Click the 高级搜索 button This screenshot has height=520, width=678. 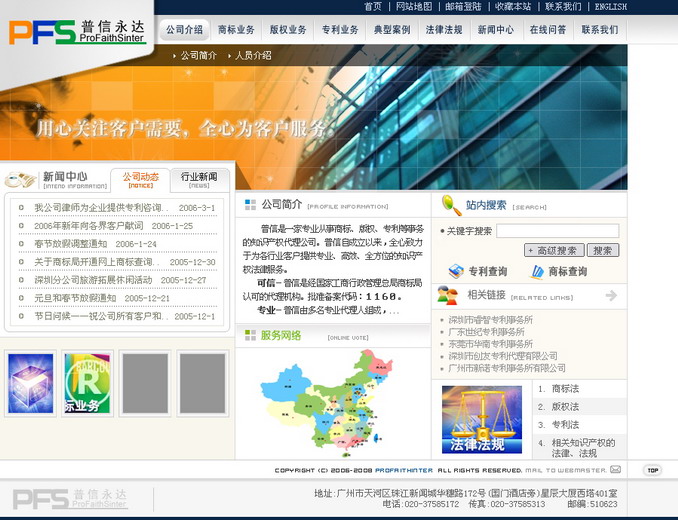pos(554,250)
